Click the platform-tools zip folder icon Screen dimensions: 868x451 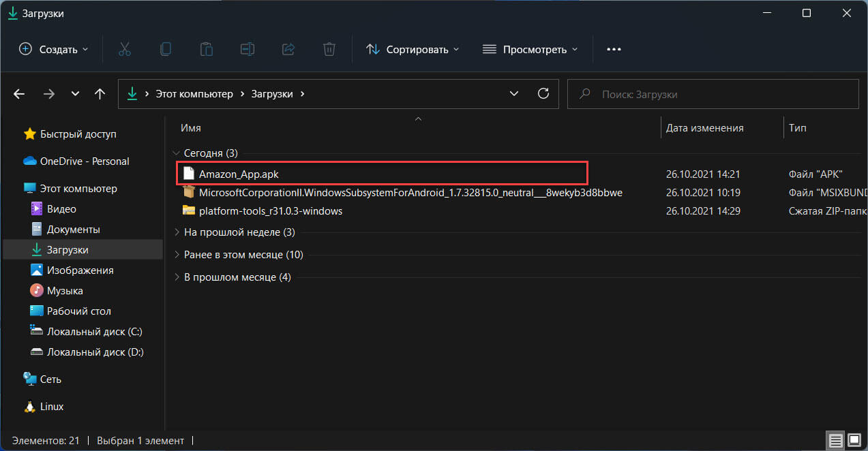pyautogui.click(x=189, y=211)
